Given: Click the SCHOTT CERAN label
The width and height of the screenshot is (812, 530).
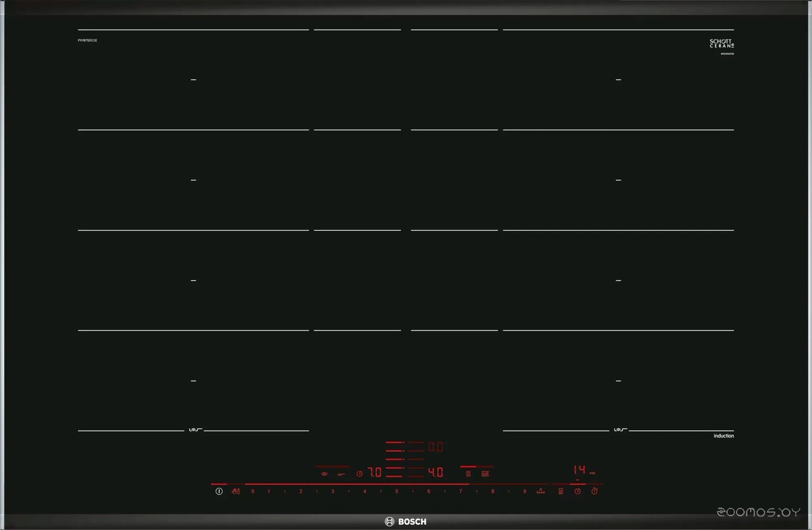Looking at the screenshot, I should 722,43.
